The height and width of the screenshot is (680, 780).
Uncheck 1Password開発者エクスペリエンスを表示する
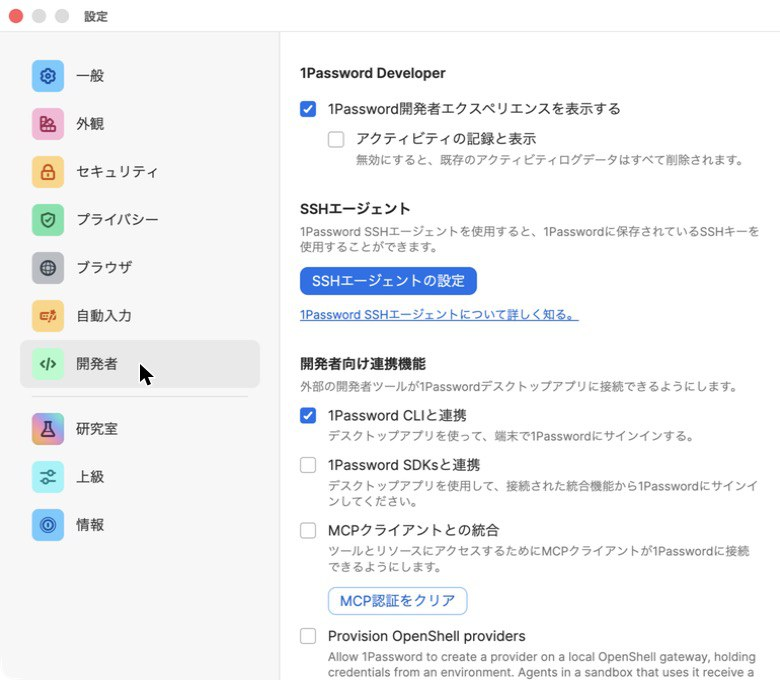(x=308, y=109)
